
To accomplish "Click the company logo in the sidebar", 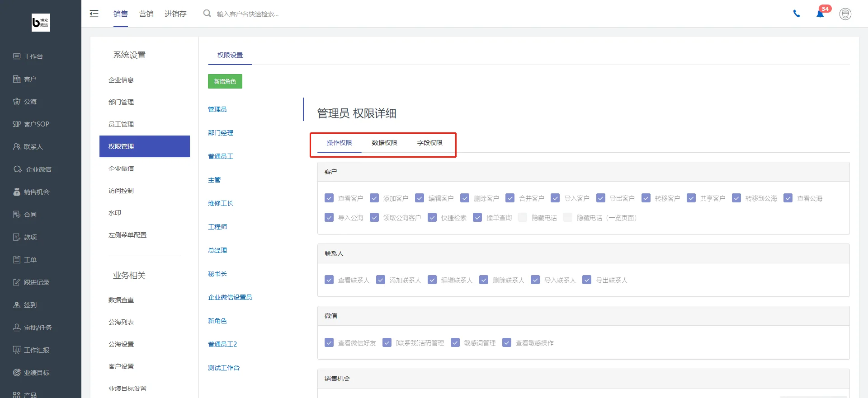I will 41,23.
